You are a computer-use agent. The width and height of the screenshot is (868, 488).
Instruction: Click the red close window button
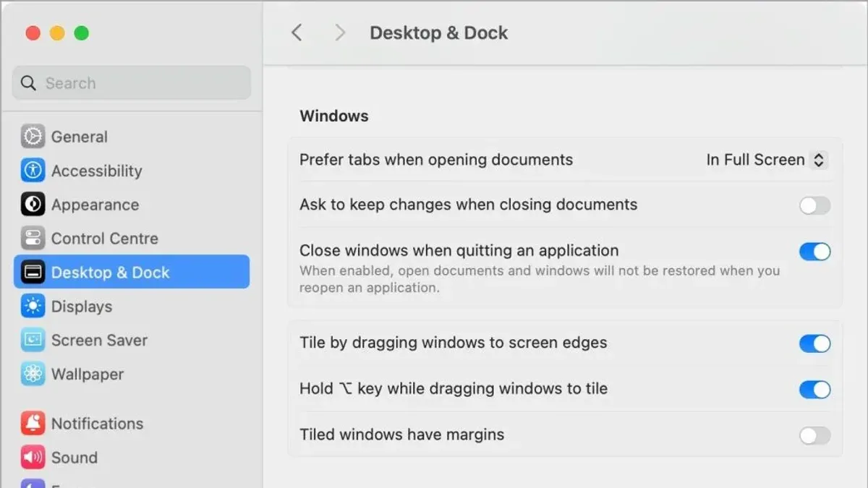[33, 33]
